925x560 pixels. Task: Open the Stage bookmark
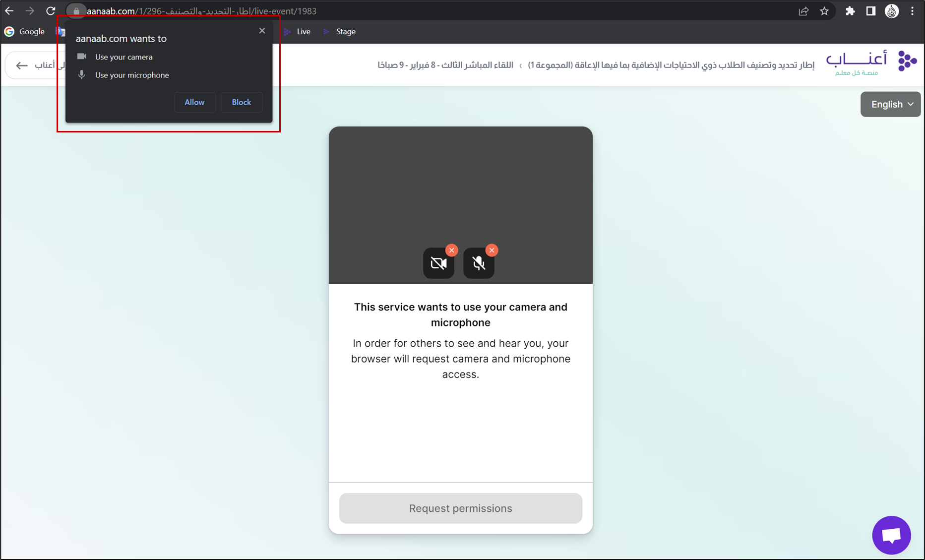340,31
